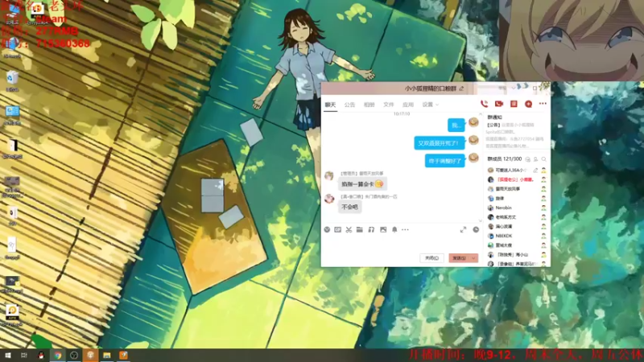This screenshot has width=644, height=362.
Task: Open the title bar dropdown arrow of the chat window
Action: [514, 88]
